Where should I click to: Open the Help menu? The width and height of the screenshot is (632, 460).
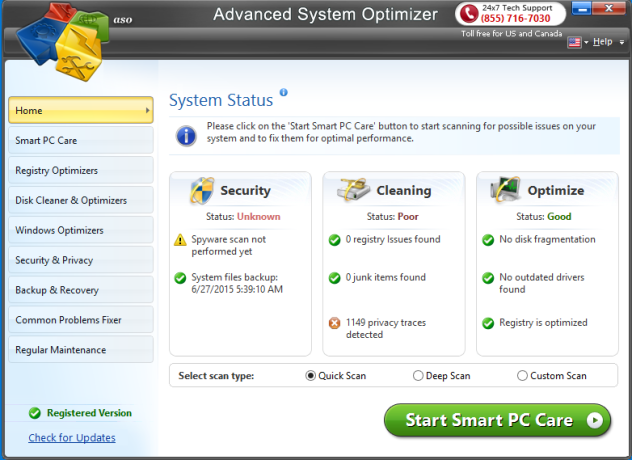[603, 42]
